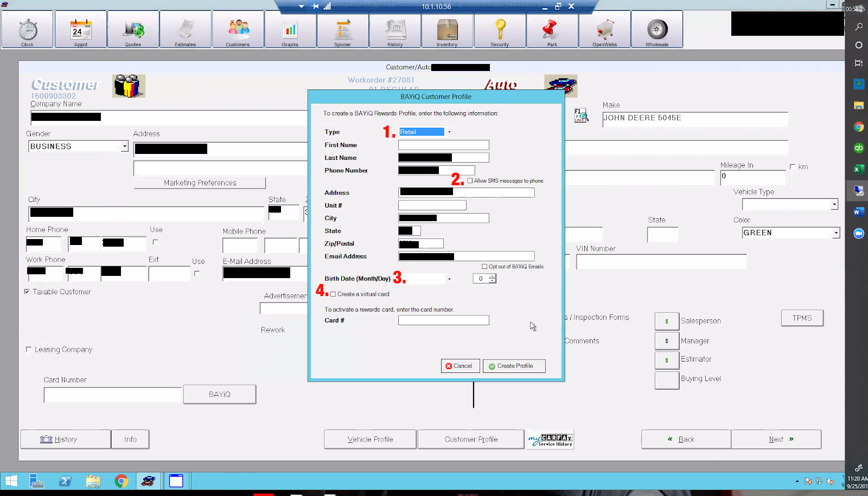
Task: Click the BAYiQ button
Action: (220, 394)
